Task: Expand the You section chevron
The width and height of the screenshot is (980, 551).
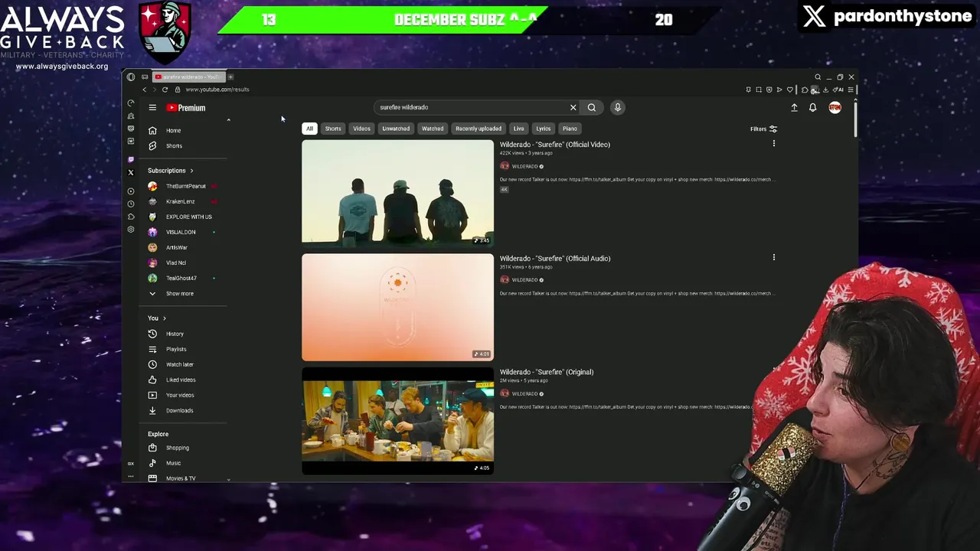Action: point(164,318)
